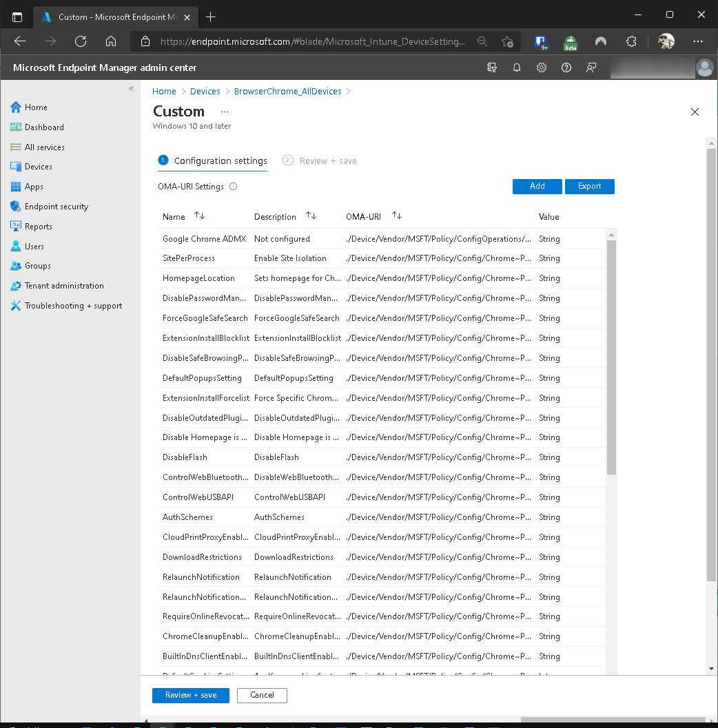718x728 pixels.
Task: Sort table by OMA-URI column
Action: pyautogui.click(x=397, y=216)
